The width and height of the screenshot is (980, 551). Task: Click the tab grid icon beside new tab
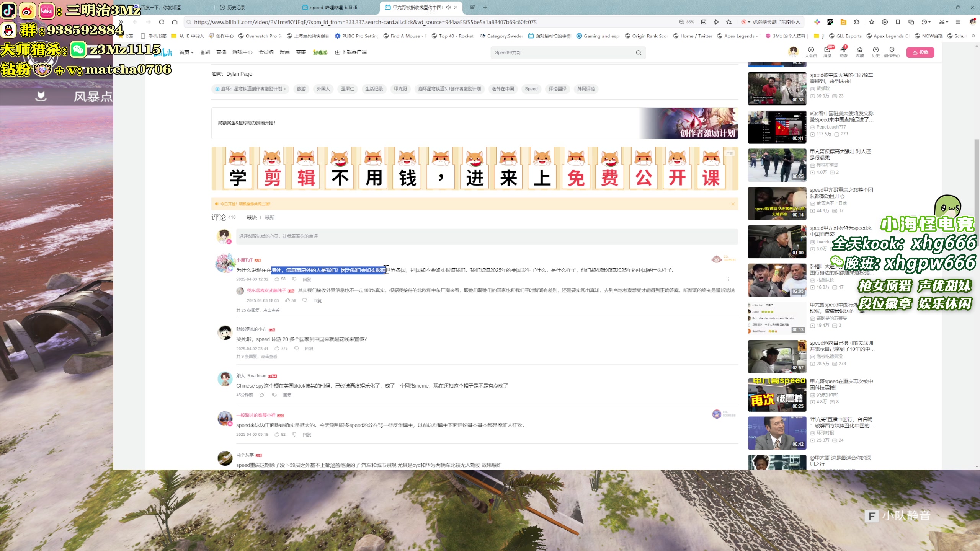(x=472, y=7)
